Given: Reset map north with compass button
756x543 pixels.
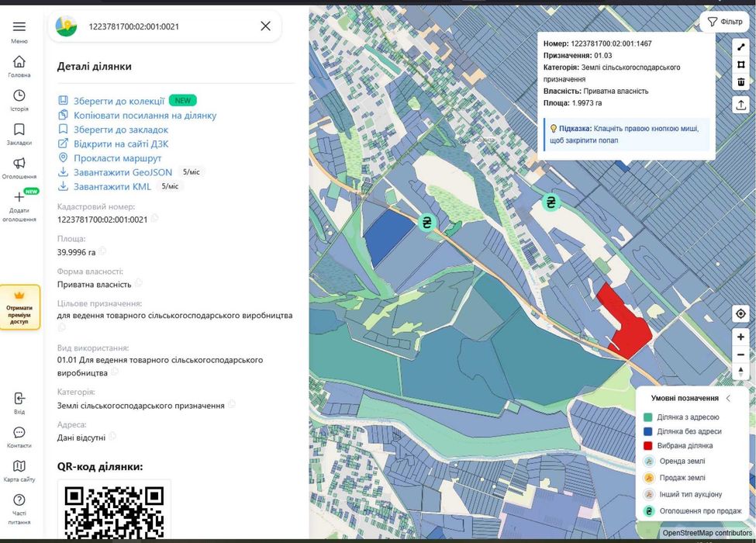Looking at the screenshot, I should click(x=741, y=372).
